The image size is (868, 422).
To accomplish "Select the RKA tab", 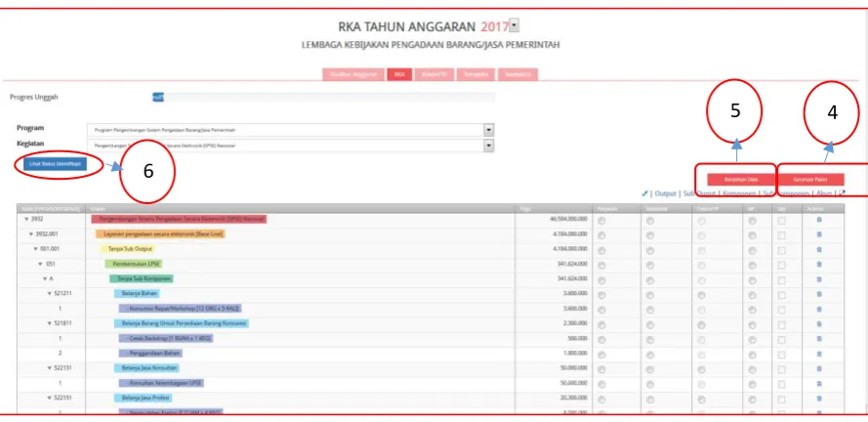I will coord(399,74).
